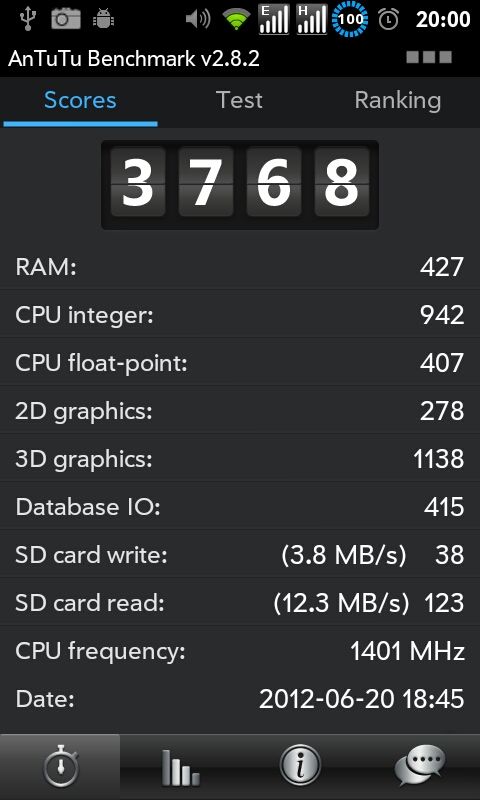
Task: Open the bar chart statistics icon
Action: [180, 767]
